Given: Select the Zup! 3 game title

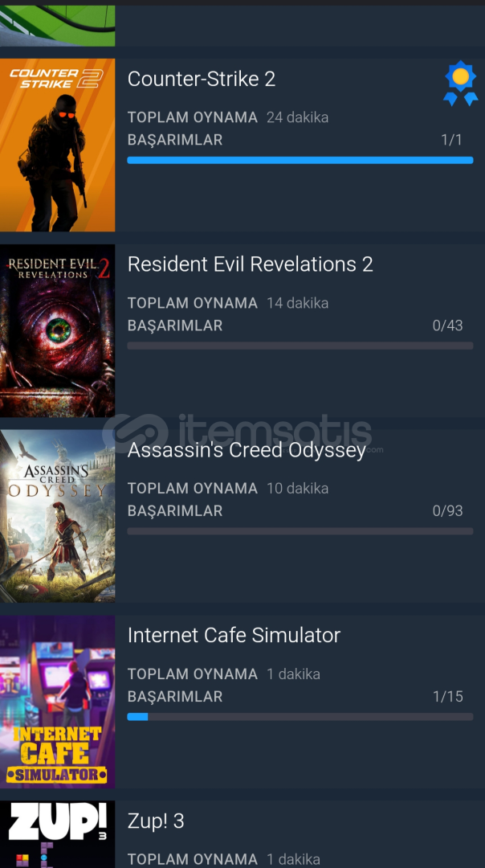Looking at the screenshot, I should pos(156,821).
